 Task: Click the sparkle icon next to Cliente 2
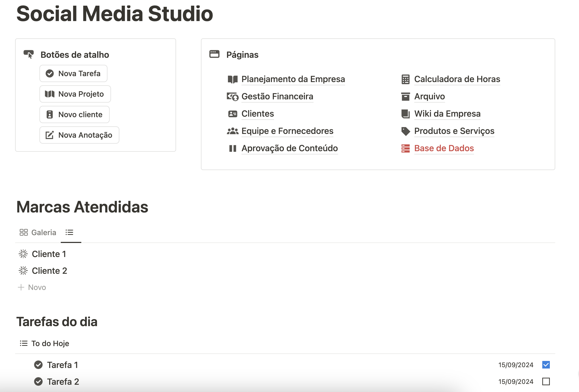[x=23, y=271]
